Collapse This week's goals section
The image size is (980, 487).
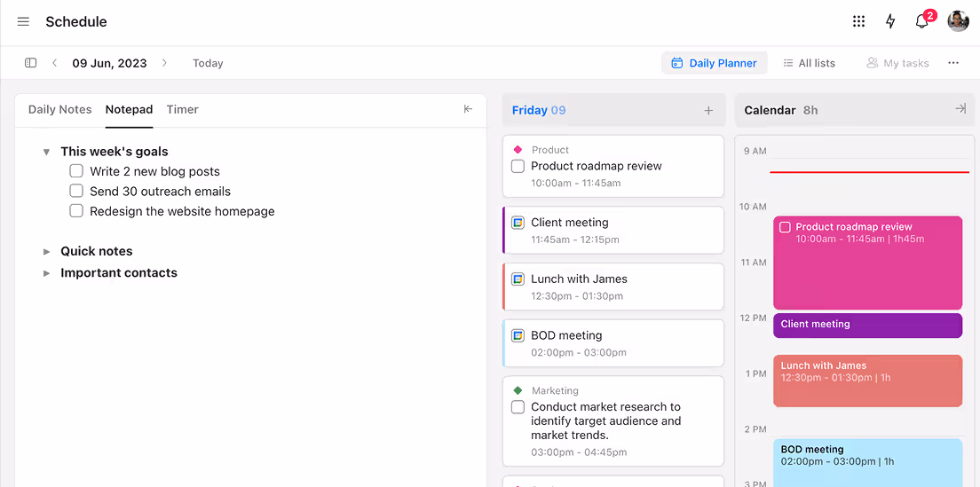(46, 152)
